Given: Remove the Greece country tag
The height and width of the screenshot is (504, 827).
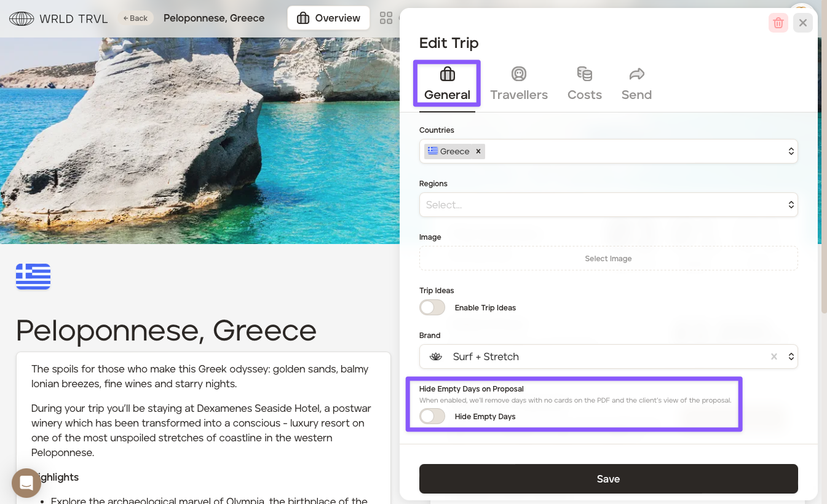Looking at the screenshot, I should [478, 151].
